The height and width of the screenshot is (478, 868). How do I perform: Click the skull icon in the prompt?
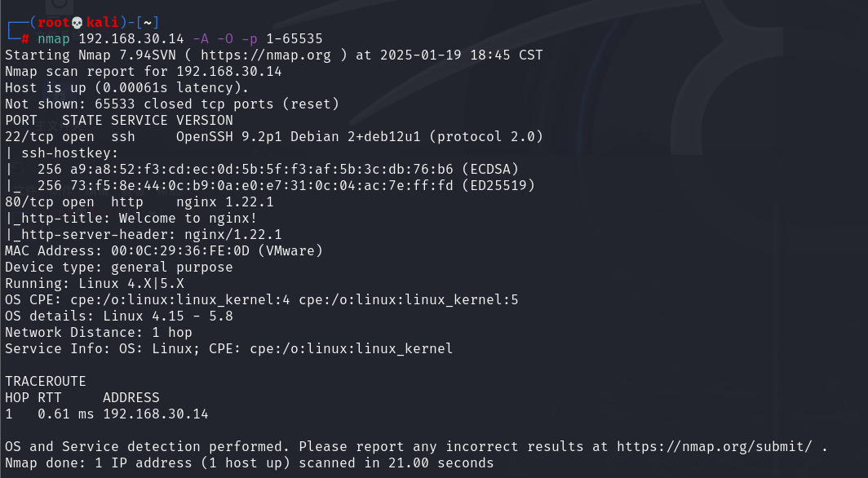(77, 22)
